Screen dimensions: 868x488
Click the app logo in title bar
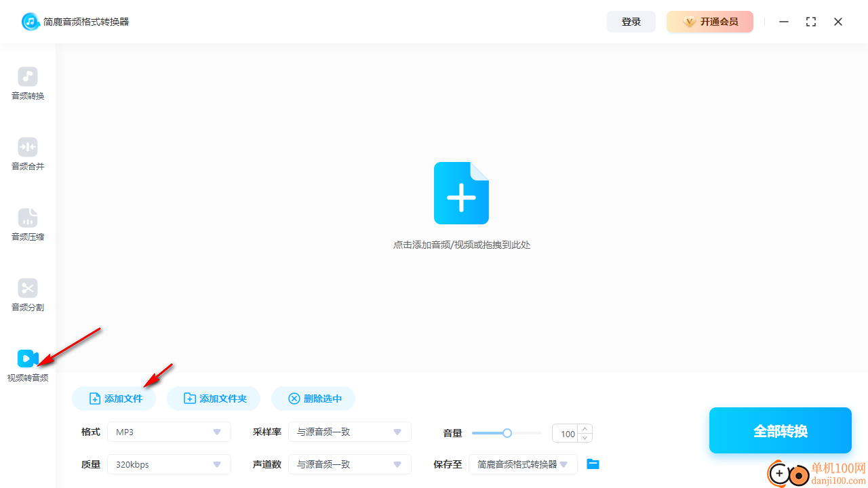click(x=31, y=22)
